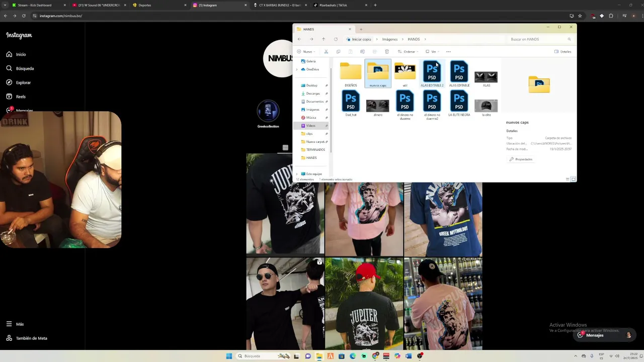Click the Chrome address bar URL
644x362 pixels.
[61, 16]
